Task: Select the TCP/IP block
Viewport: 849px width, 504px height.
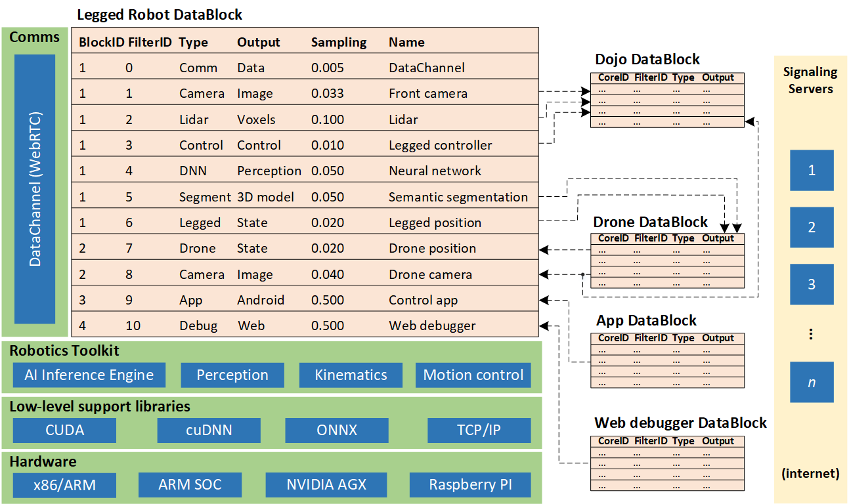Action: [479, 430]
